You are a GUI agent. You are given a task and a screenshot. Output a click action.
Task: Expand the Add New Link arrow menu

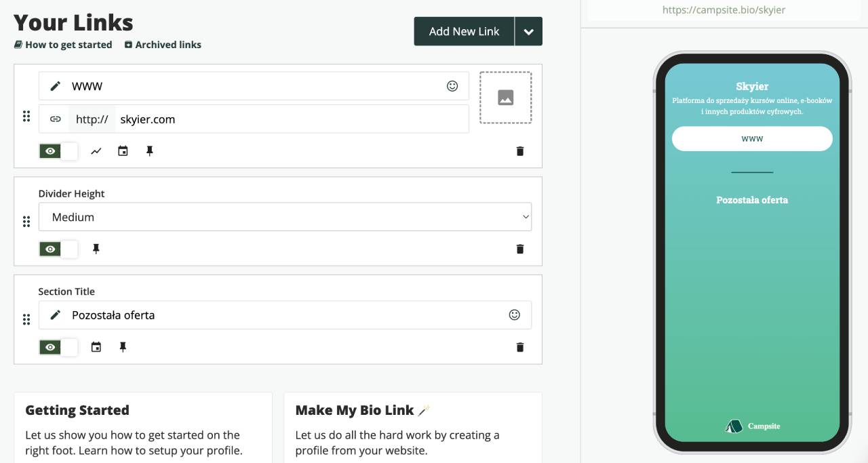pyautogui.click(x=529, y=31)
